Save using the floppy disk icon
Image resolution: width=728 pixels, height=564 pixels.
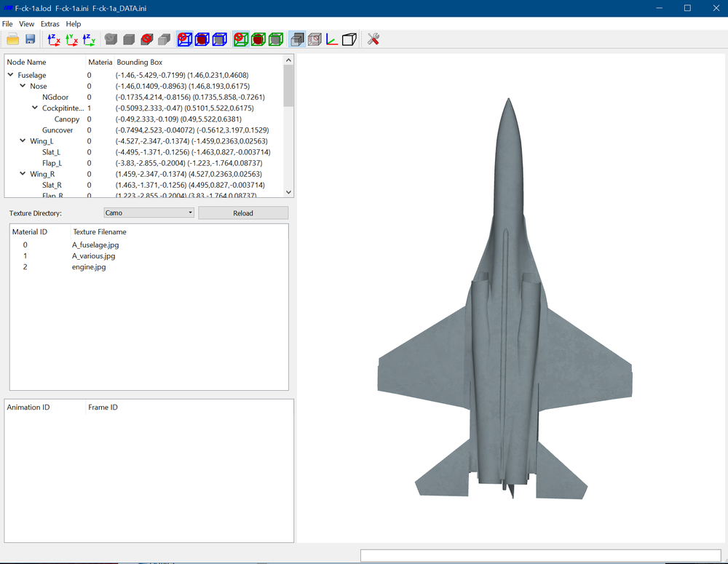(30, 39)
